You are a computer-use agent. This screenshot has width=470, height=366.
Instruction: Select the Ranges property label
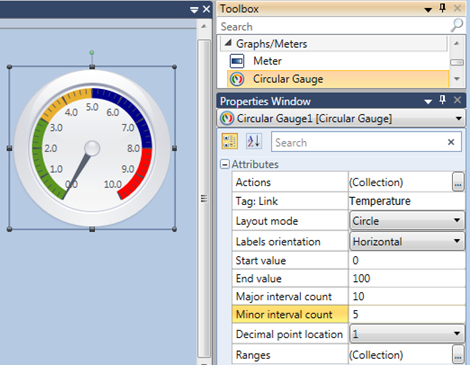coord(253,355)
